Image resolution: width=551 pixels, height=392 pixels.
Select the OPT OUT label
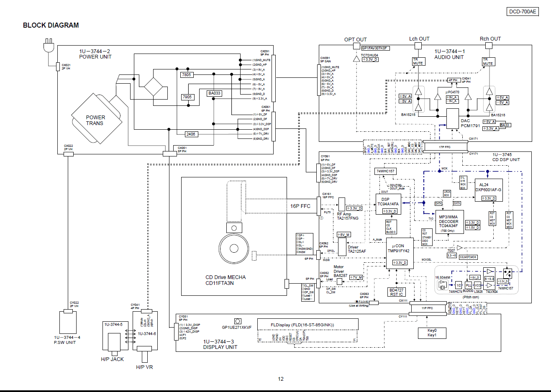(x=356, y=40)
